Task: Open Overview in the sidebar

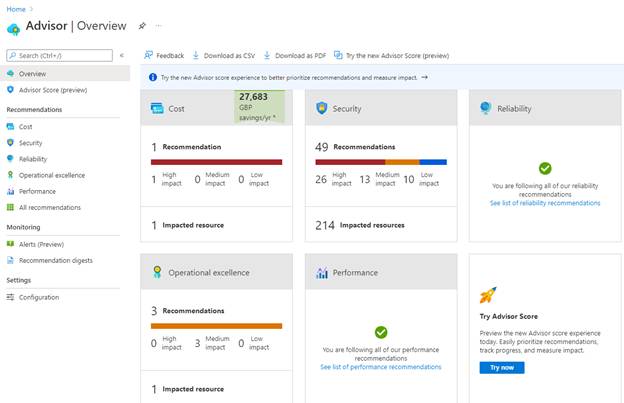Action: tap(65, 74)
